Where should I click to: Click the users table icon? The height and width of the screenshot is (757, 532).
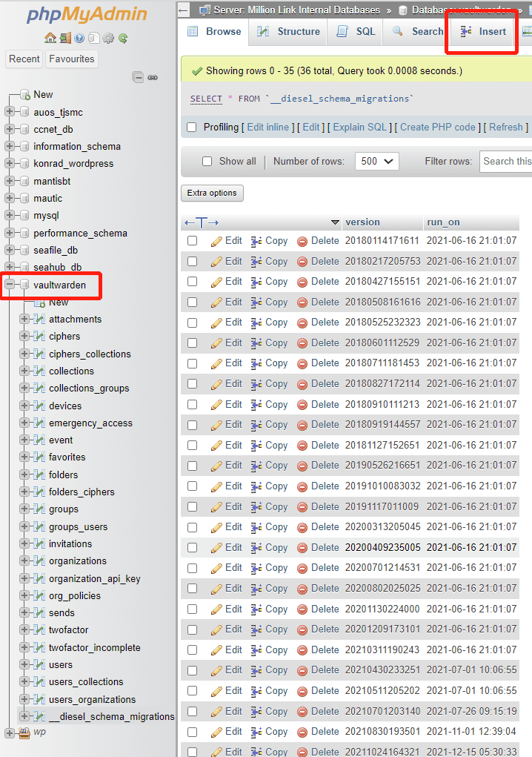pyautogui.click(x=39, y=664)
